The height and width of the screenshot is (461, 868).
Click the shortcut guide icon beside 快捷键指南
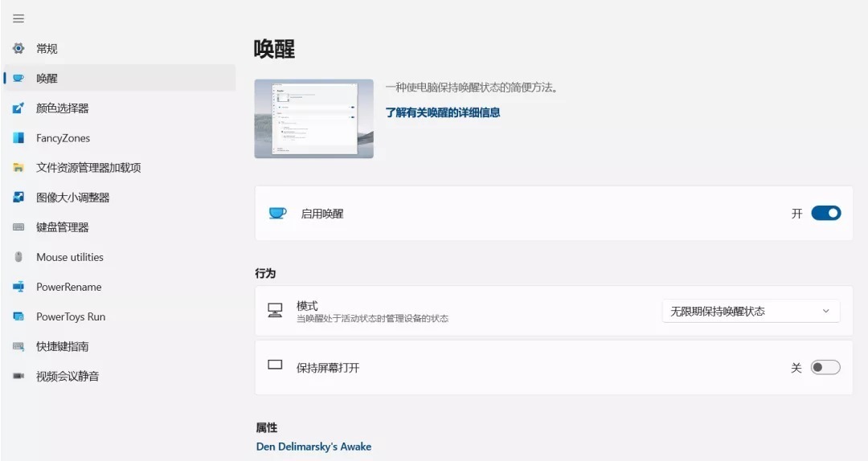18,347
